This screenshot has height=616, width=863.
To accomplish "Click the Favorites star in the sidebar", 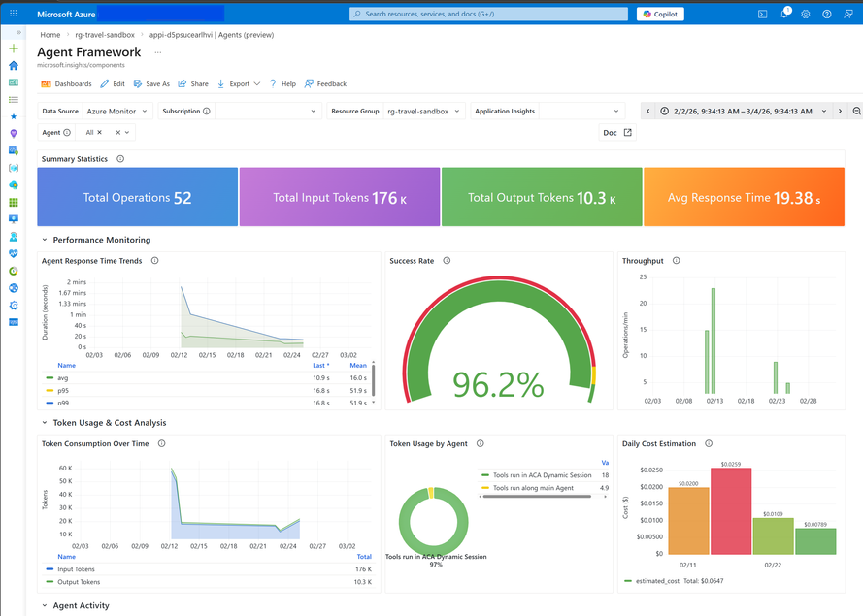I will 14,116.
